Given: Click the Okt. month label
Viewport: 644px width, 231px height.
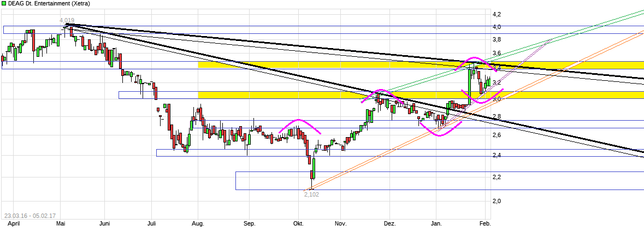Looking at the screenshot, I should click(x=298, y=224).
